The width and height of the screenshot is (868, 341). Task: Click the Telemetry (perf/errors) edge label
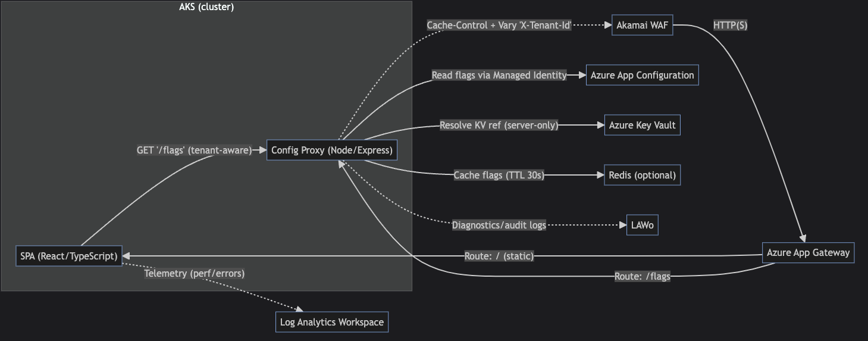(x=195, y=274)
